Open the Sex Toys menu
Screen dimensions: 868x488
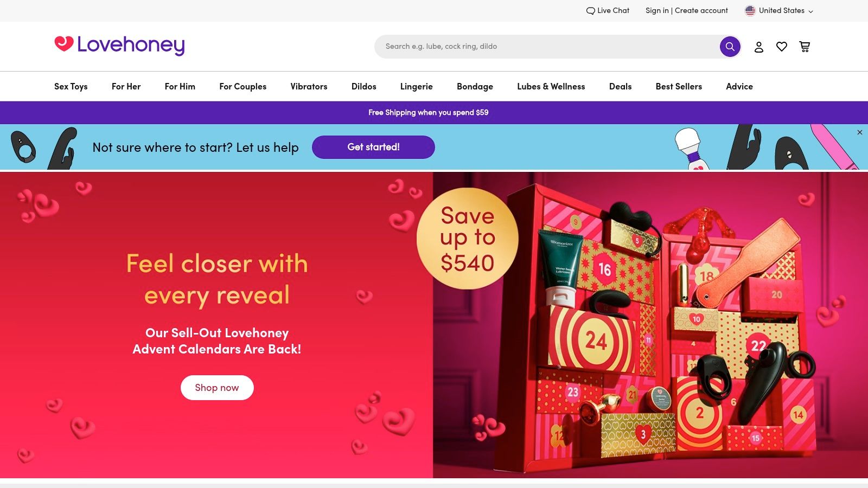click(71, 86)
